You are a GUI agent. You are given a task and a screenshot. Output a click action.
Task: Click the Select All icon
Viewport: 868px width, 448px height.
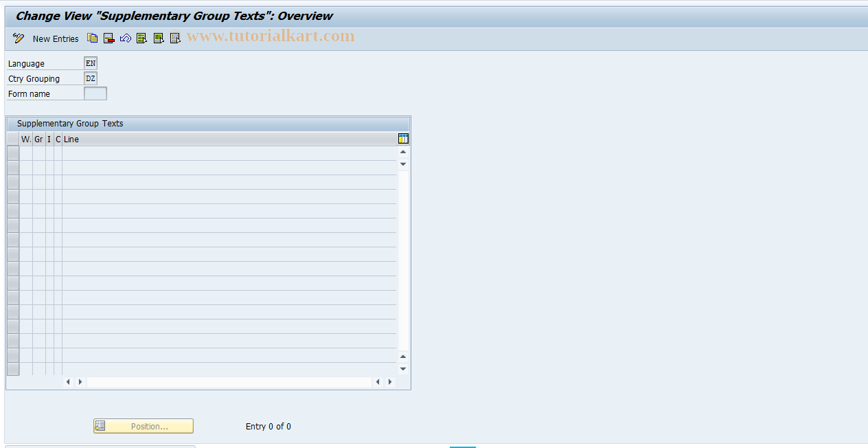(x=142, y=38)
